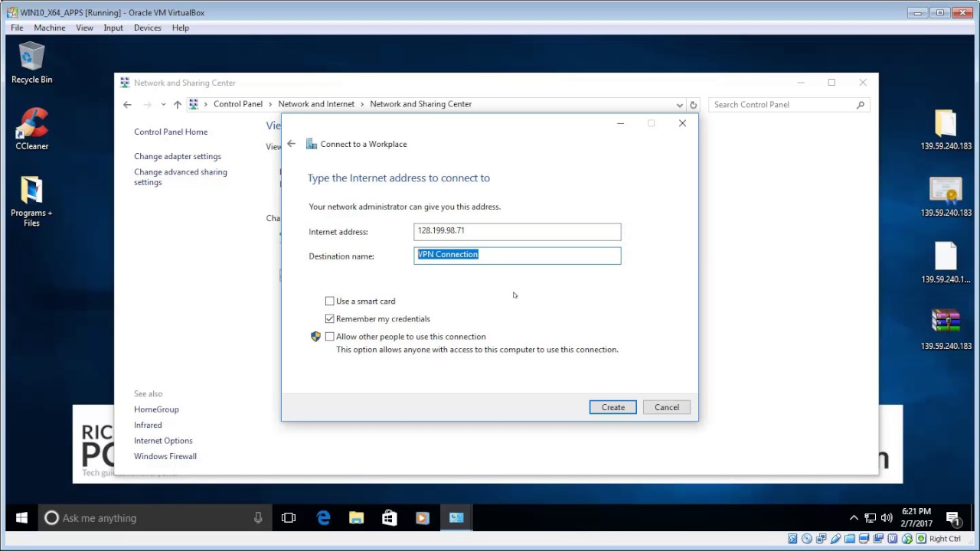980x551 pixels.
Task: Open the recent locations dropdown arrow
Action: tap(163, 105)
